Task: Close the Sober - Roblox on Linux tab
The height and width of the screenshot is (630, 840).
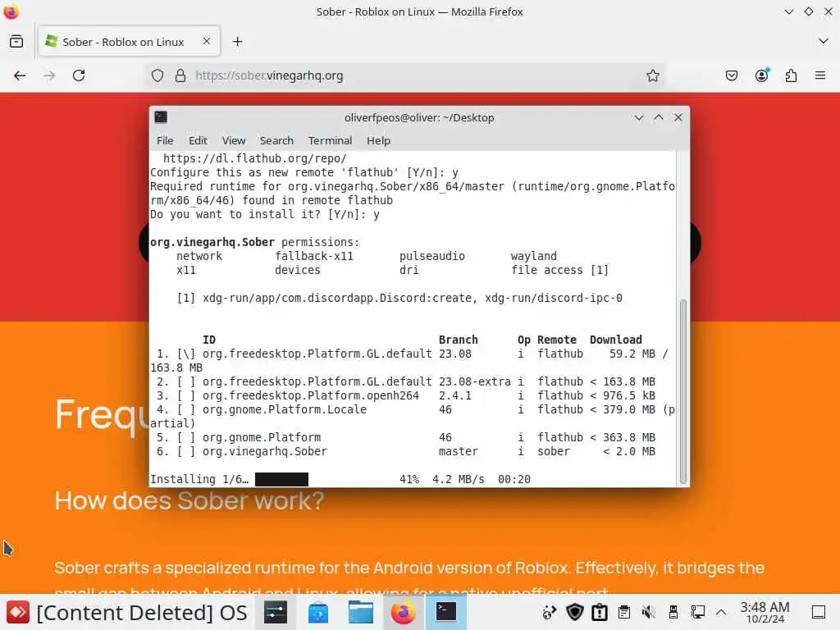Action: point(207,41)
